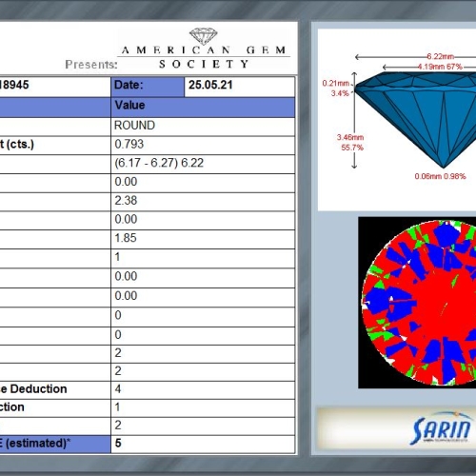
Task: Click the American Gem Society header text
Action: [x=204, y=57]
